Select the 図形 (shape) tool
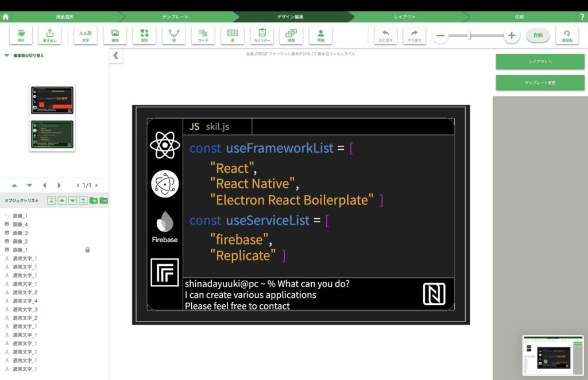 coord(145,36)
